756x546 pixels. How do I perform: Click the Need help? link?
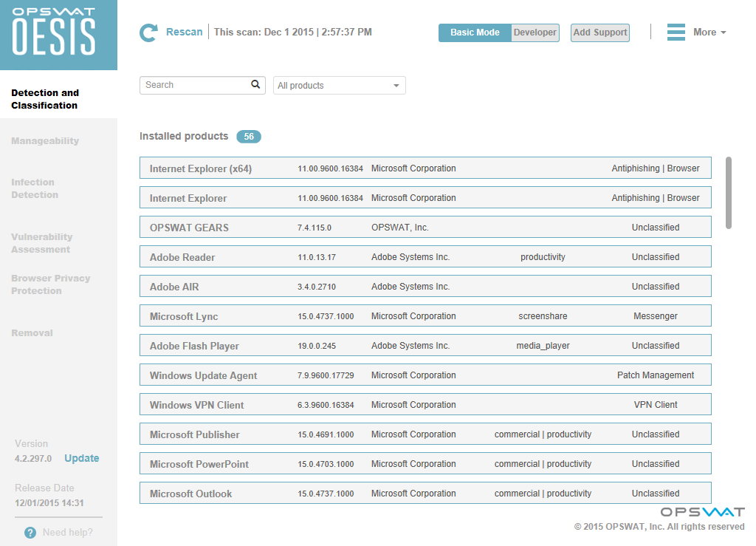[67, 533]
